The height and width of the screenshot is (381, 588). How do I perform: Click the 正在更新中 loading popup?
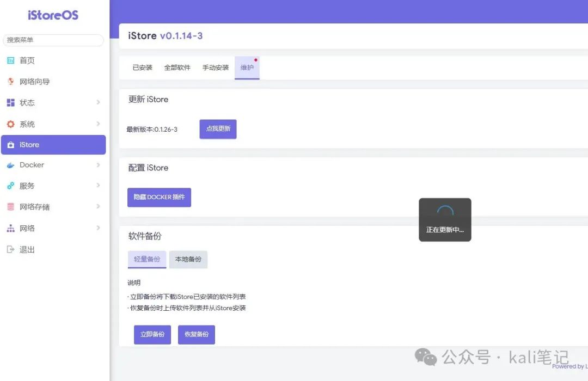pos(445,220)
